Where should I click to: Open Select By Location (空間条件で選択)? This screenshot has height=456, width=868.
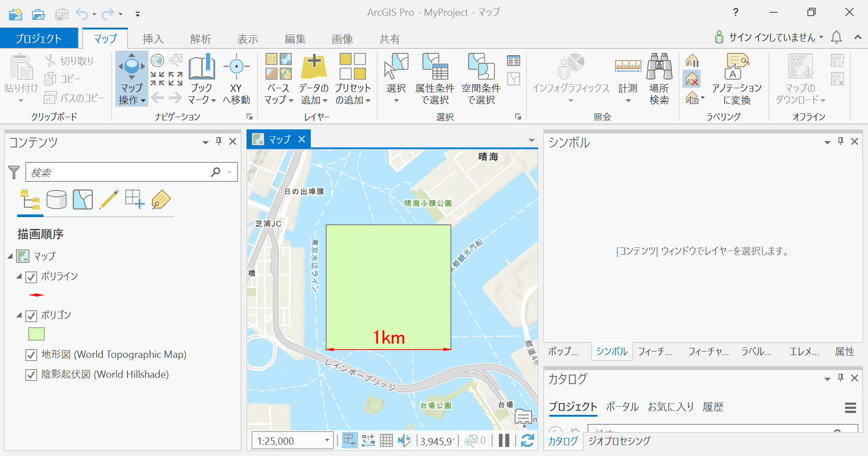click(x=481, y=79)
